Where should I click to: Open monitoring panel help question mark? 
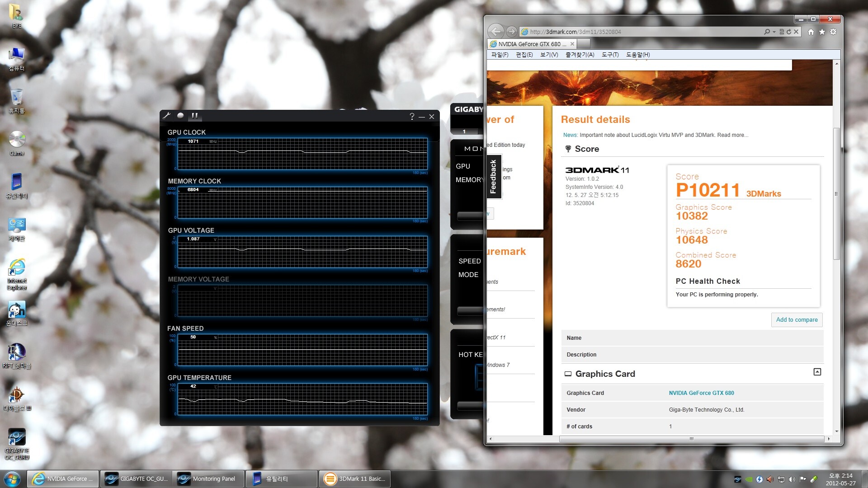tap(411, 117)
